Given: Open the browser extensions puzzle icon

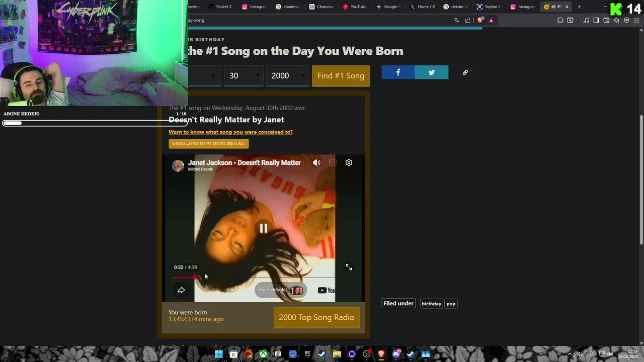Looking at the screenshot, I should pos(560,20).
